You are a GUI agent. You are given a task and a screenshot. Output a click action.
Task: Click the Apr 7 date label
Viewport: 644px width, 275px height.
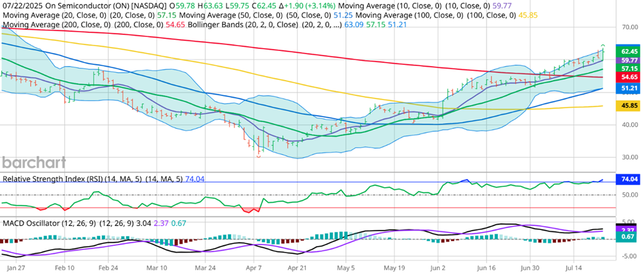254,267
